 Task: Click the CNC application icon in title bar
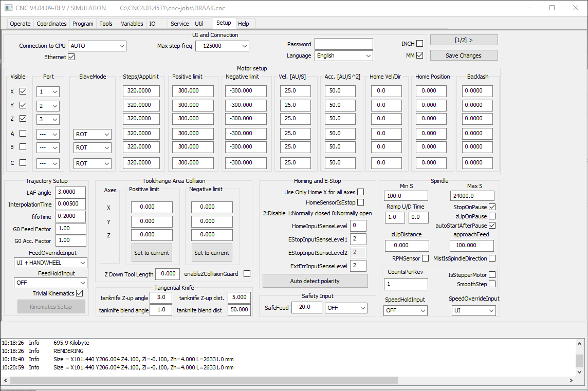[x=8, y=8]
